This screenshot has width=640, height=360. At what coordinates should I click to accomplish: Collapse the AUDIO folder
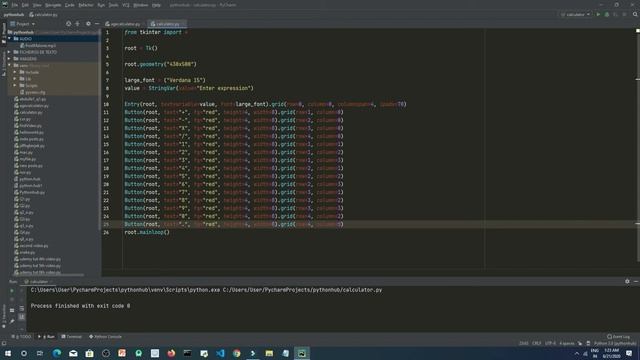pos(9,38)
